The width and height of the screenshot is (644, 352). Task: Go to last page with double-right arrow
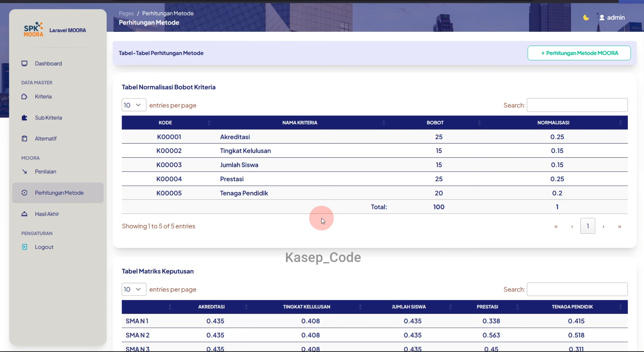620,226
